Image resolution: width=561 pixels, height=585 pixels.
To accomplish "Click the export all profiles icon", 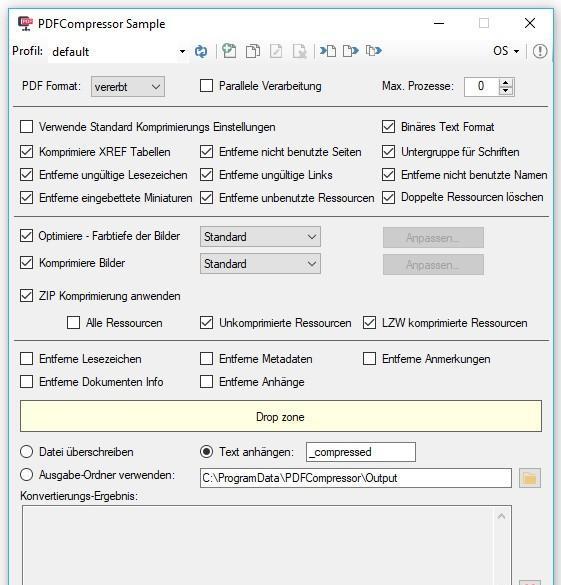I will point(374,51).
